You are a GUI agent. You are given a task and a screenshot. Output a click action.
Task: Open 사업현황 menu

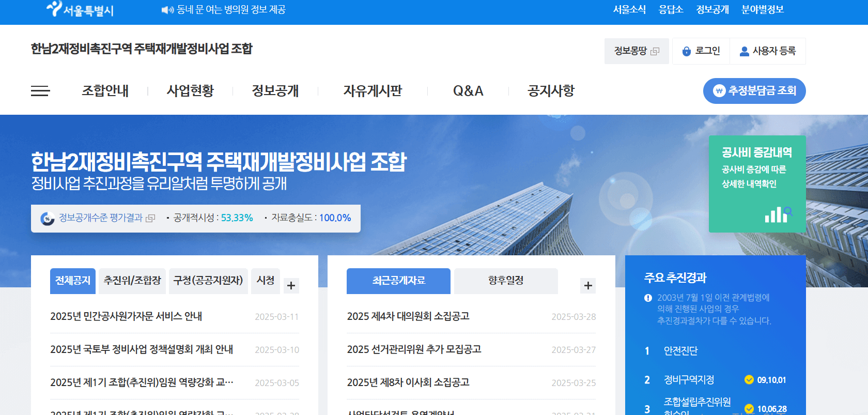click(x=190, y=91)
